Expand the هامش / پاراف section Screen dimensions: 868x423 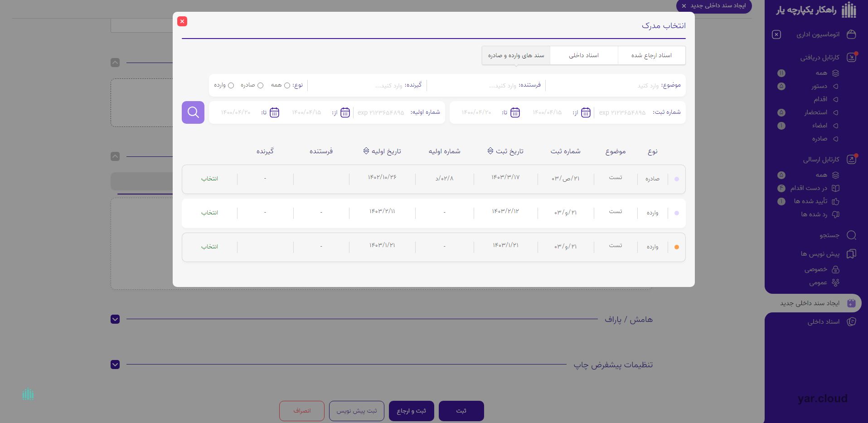click(115, 319)
